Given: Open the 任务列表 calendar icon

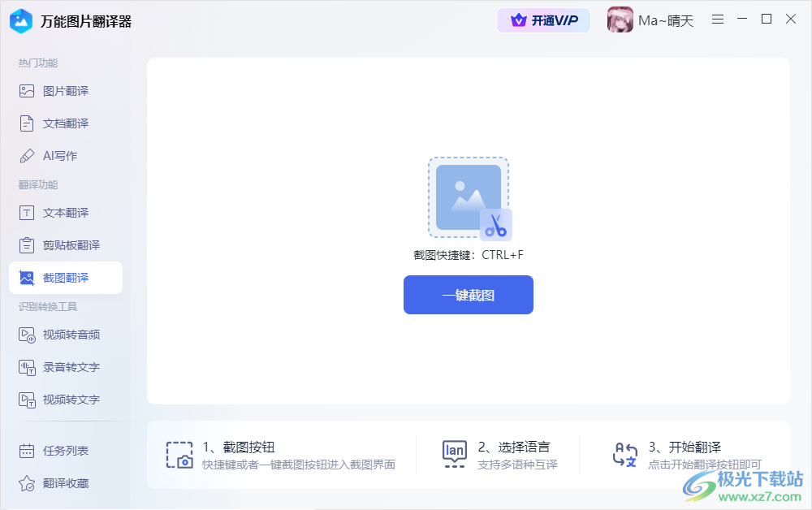Looking at the screenshot, I should (x=27, y=451).
